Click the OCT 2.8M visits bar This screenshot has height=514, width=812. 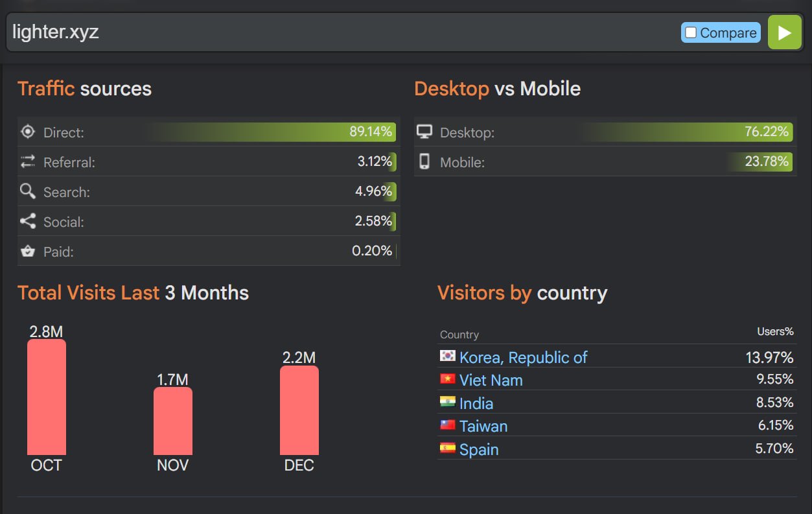click(46, 397)
